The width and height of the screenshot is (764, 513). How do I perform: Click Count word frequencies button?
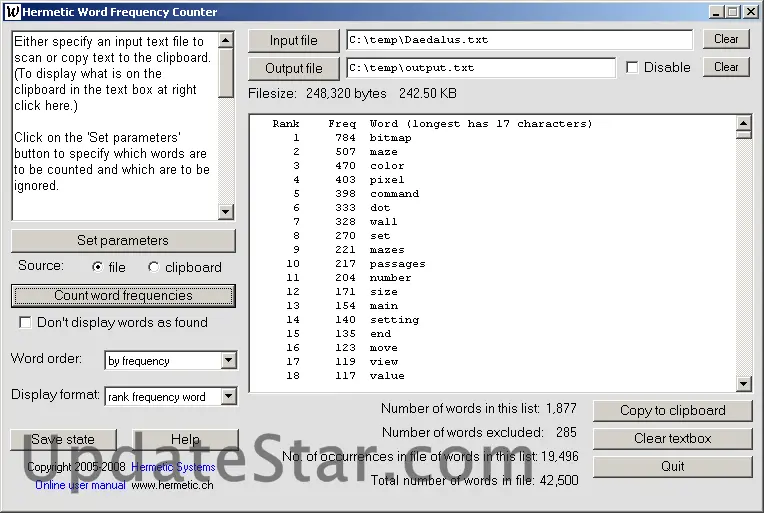(x=123, y=296)
